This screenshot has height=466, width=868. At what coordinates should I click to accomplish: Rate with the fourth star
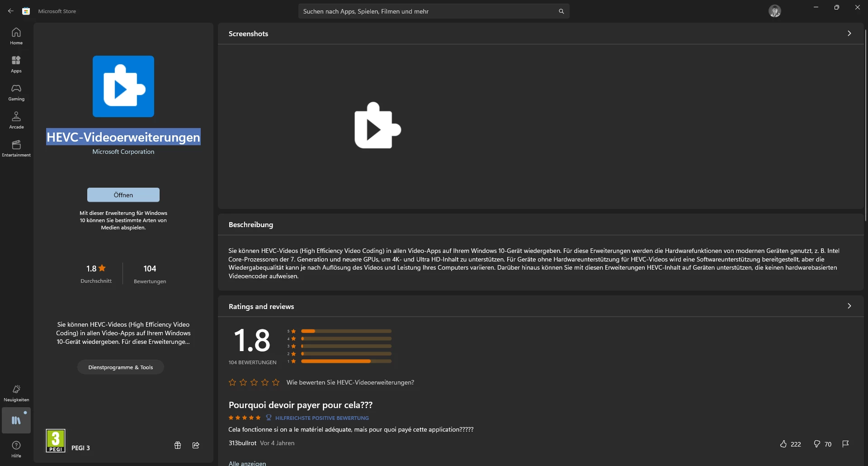click(265, 382)
